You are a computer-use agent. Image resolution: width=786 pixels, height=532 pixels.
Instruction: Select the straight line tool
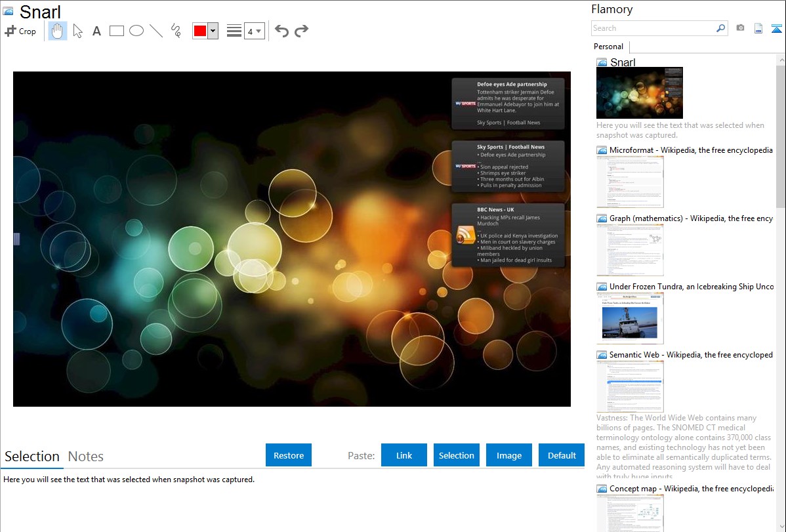156,31
